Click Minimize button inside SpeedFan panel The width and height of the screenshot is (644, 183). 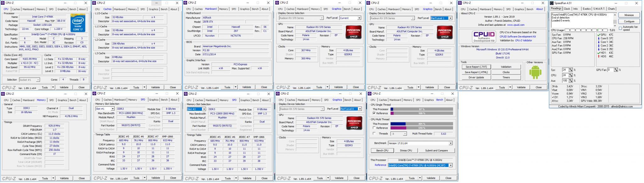pos(629,15)
